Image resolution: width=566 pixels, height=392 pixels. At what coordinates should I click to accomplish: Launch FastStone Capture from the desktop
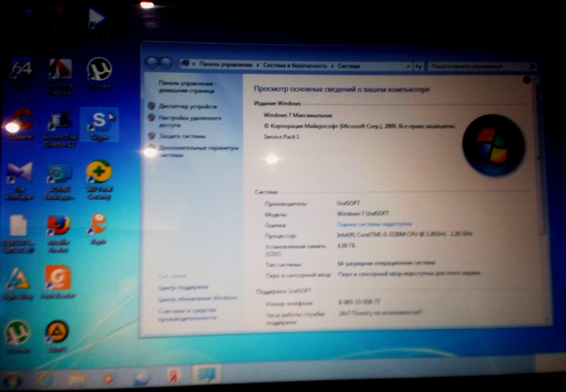point(60,76)
